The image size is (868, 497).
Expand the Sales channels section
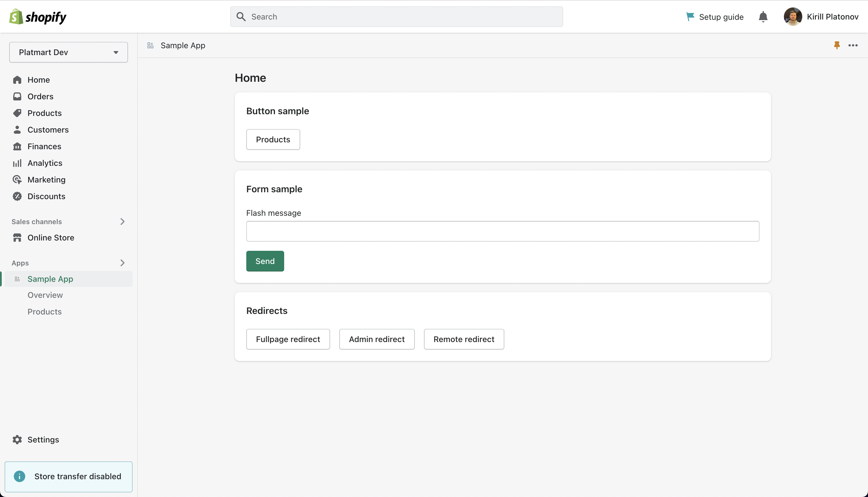(x=122, y=221)
